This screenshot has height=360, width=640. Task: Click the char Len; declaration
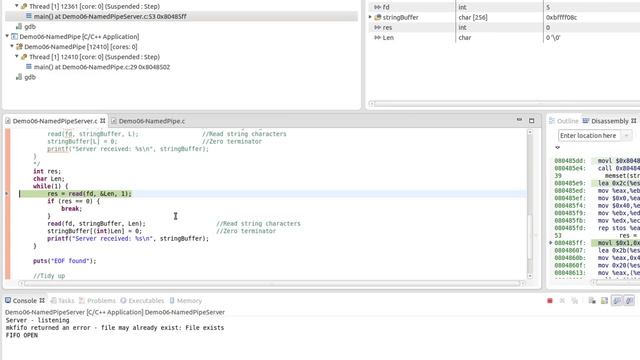(x=49, y=179)
